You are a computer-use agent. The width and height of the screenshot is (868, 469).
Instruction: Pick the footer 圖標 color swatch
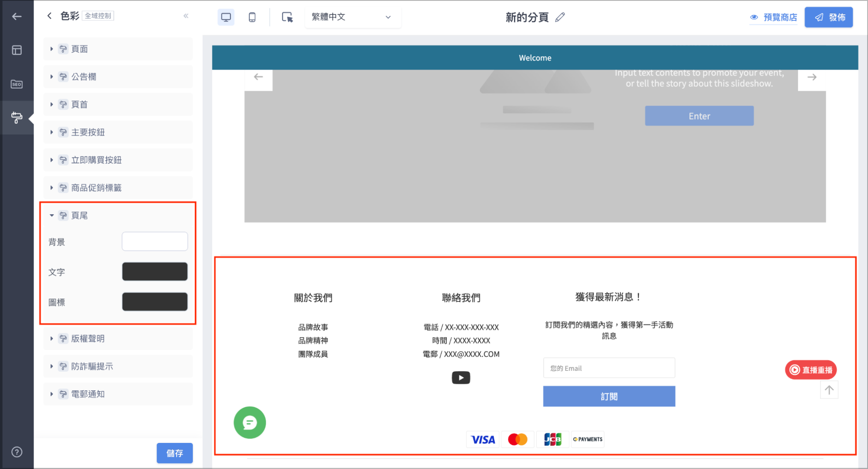[155, 302]
